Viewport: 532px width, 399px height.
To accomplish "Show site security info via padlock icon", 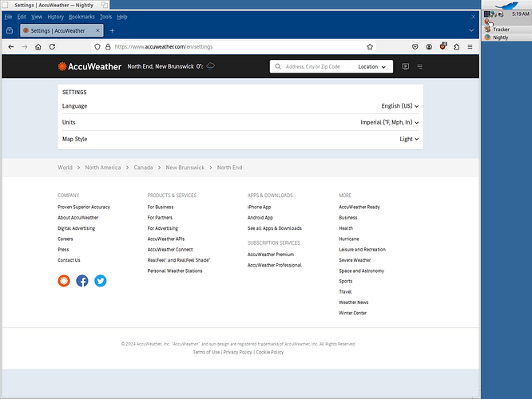I will tap(108, 47).
